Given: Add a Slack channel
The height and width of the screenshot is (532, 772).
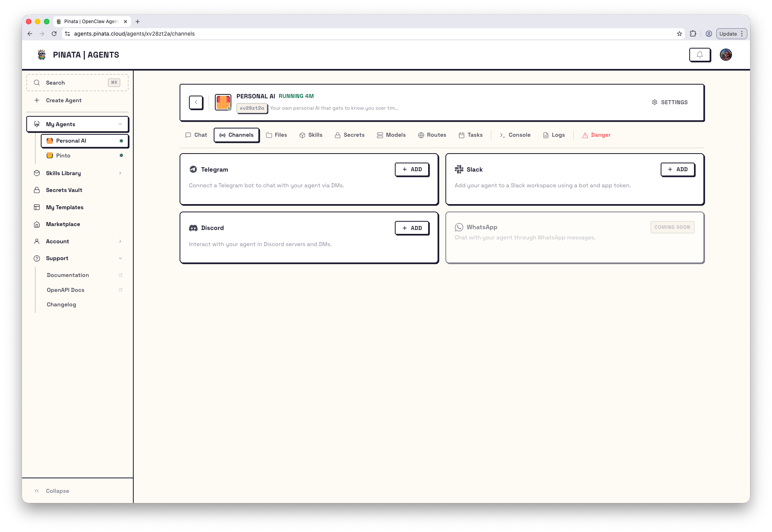Looking at the screenshot, I should [x=678, y=170].
